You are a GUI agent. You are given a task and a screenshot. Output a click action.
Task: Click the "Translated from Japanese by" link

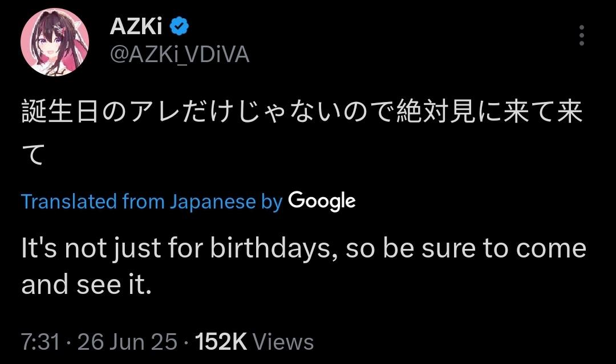pyautogui.click(x=151, y=202)
